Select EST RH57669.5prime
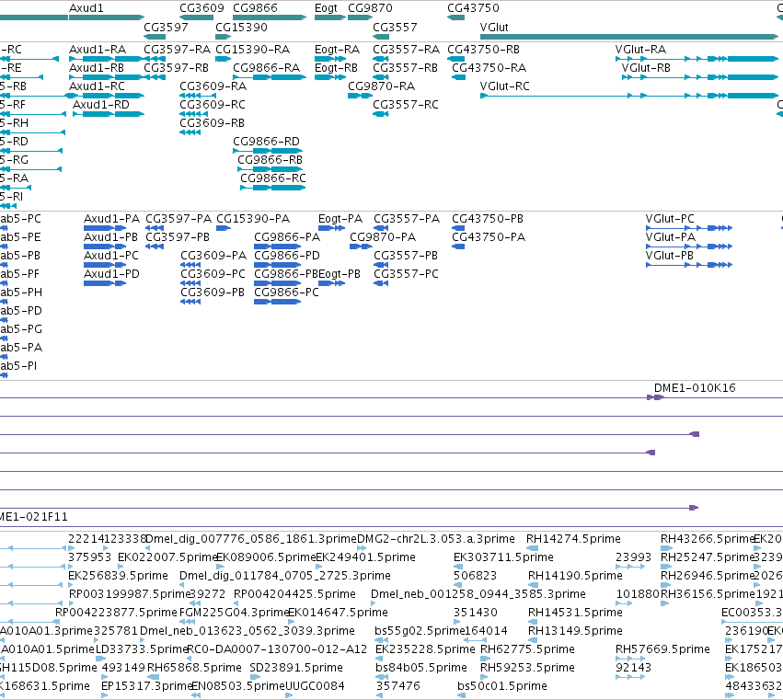This screenshot has width=783, height=700. click(x=662, y=649)
